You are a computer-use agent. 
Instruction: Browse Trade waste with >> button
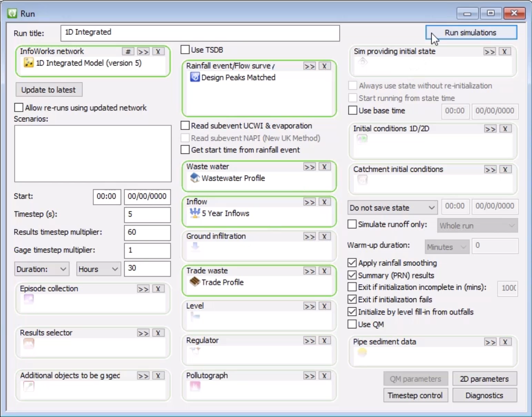coord(310,271)
